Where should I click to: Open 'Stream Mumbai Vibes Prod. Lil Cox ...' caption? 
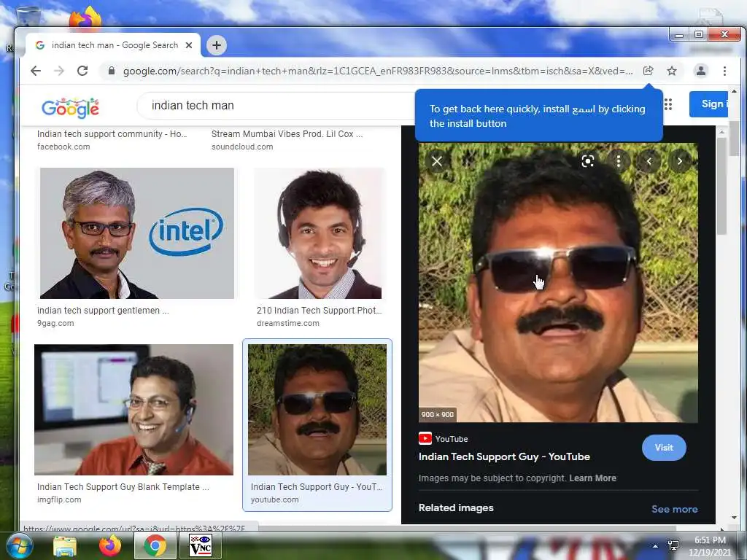click(x=287, y=134)
